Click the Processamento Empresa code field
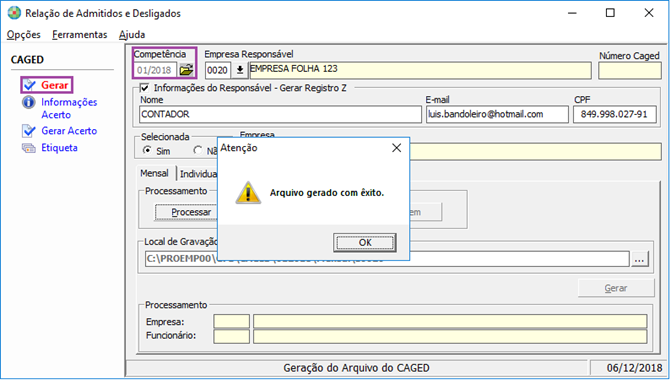Viewport: 671px width, 380px height. pos(232,322)
